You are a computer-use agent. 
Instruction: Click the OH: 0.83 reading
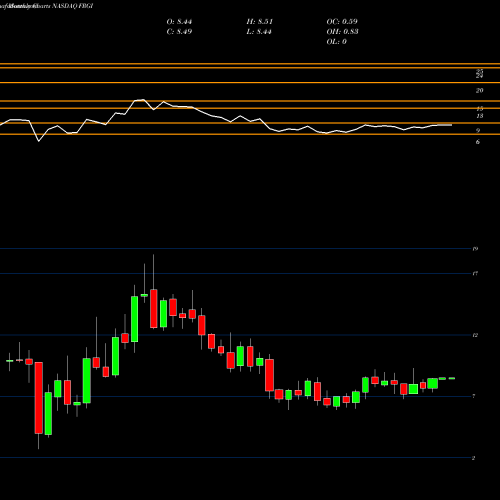click(342, 32)
